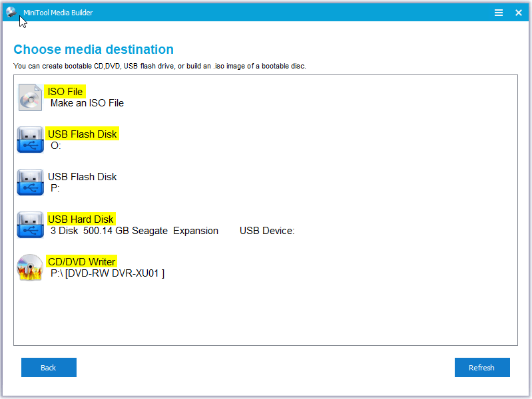Click the 'USB Device:' label
The height and width of the screenshot is (399, 532).
(267, 231)
